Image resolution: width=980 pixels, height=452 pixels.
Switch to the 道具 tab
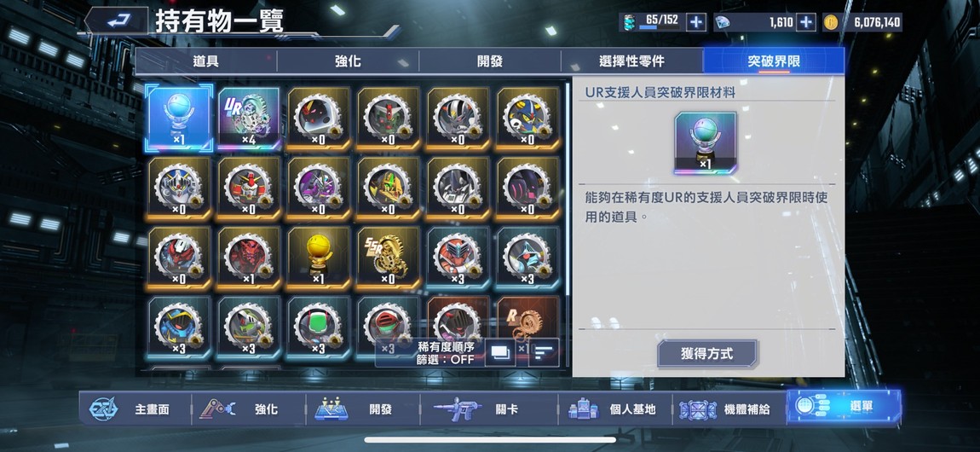click(x=205, y=61)
